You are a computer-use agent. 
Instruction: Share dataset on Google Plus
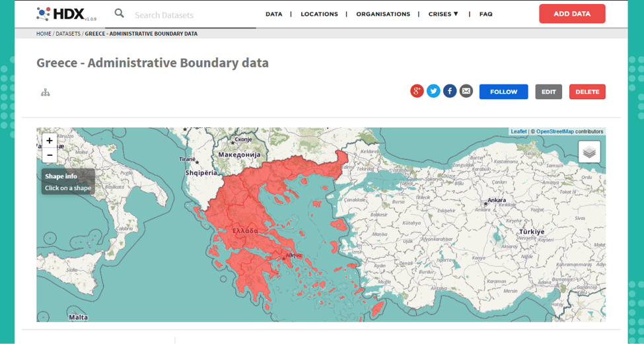pos(417,91)
